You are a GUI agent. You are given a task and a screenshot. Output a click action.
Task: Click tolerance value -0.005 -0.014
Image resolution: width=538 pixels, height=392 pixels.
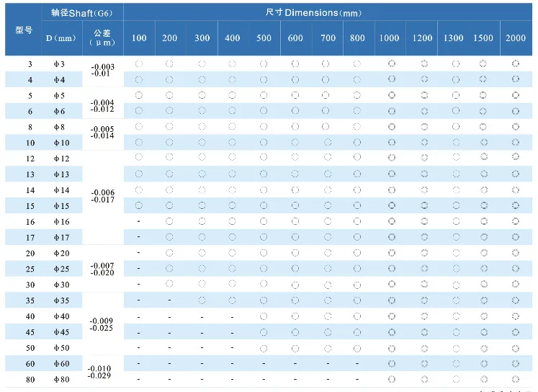tap(102, 132)
